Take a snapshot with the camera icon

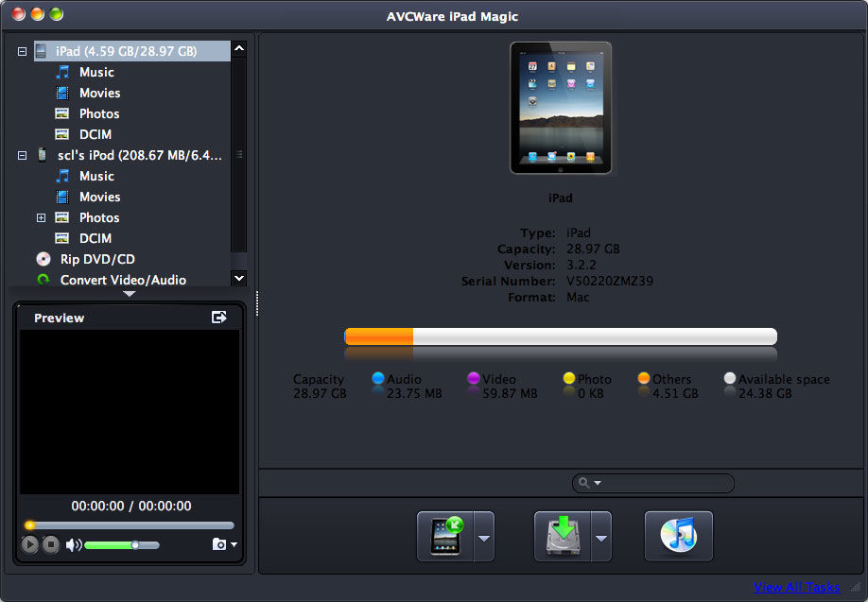[219, 544]
